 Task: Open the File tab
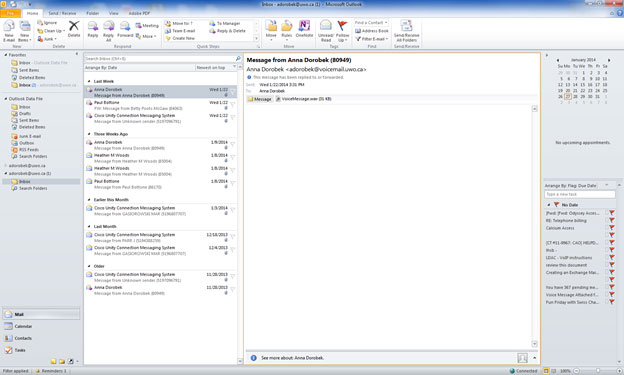click(x=10, y=13)
